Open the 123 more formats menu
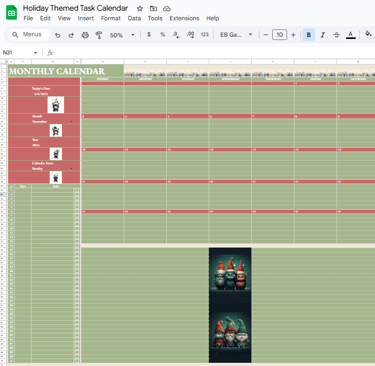375x366 pixels. click(205, 35)
